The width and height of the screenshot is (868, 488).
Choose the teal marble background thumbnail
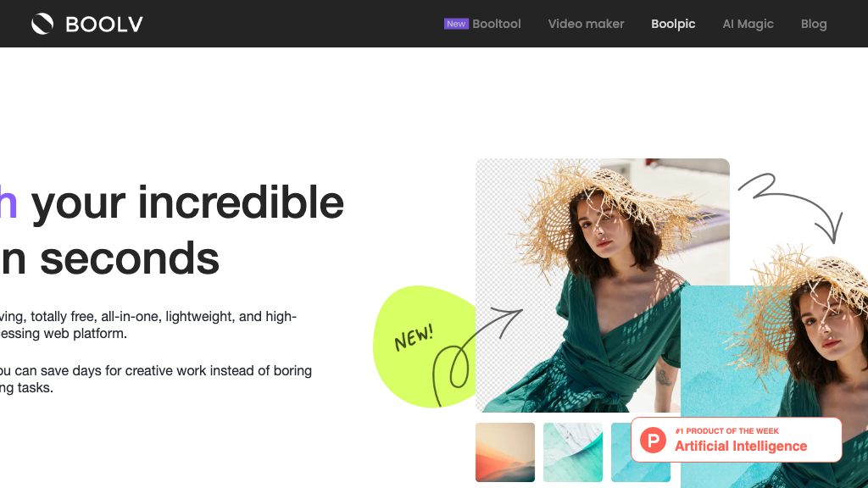pyautogui.click(x=573, y=452)
